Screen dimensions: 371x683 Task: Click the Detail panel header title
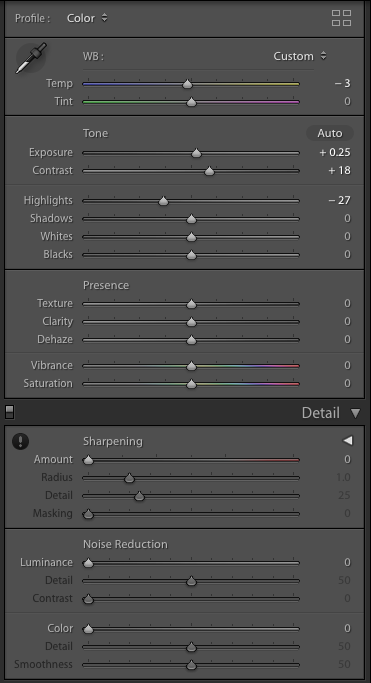point(320,413)
